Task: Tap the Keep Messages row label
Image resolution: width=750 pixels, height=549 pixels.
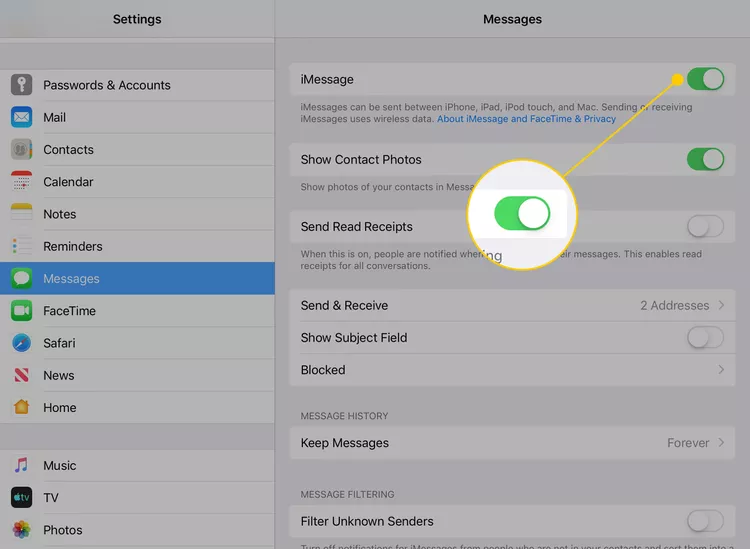Action: point(345,443)
